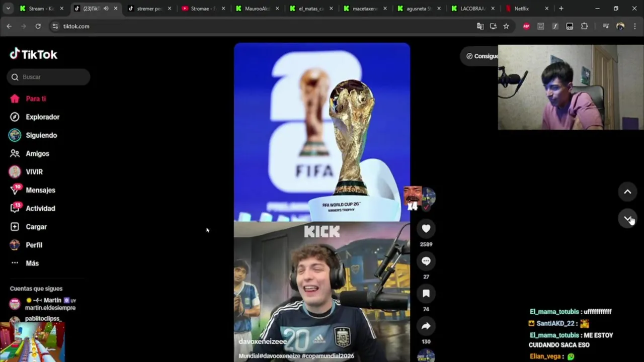Save video with bookmark icon
This screenshot has height=362, width=644.
click(x=426, y=294)
